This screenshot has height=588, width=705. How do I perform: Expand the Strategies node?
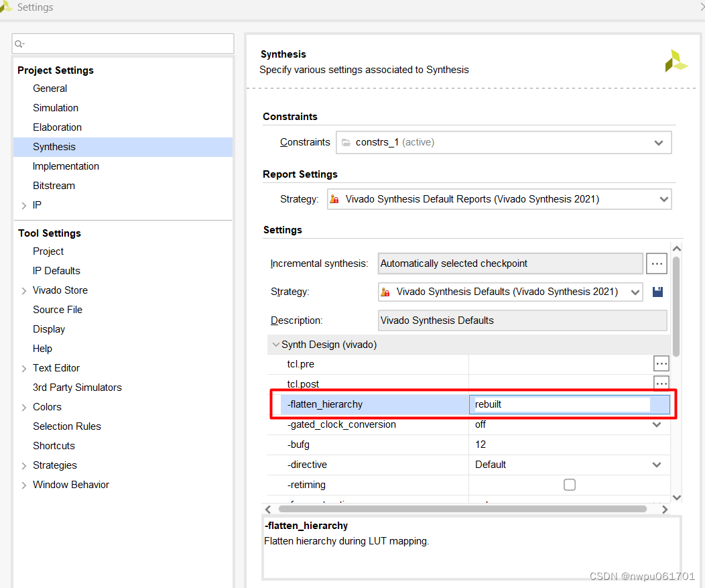point(24,465)
